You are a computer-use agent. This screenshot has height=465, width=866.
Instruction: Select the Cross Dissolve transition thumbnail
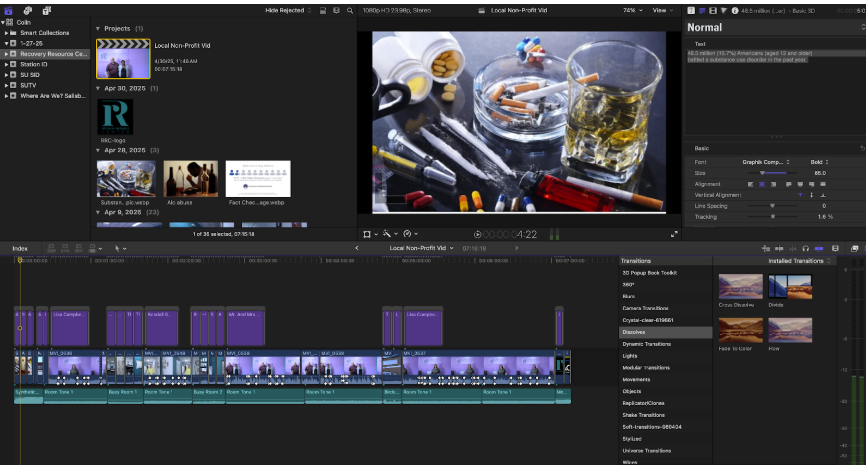739,288
